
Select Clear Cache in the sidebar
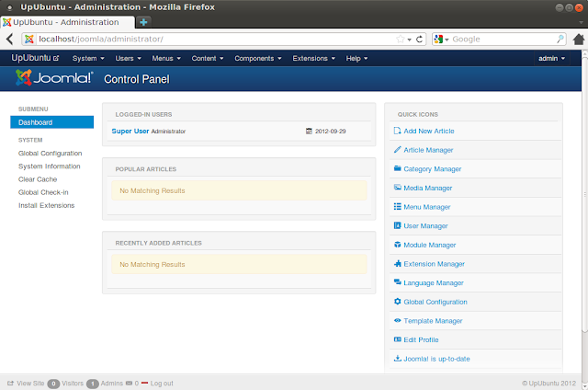(x=38, y=179)
